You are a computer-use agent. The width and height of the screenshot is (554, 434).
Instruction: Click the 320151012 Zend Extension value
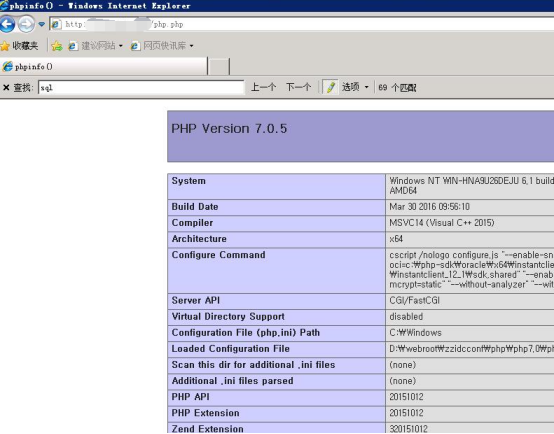point(408,429)
